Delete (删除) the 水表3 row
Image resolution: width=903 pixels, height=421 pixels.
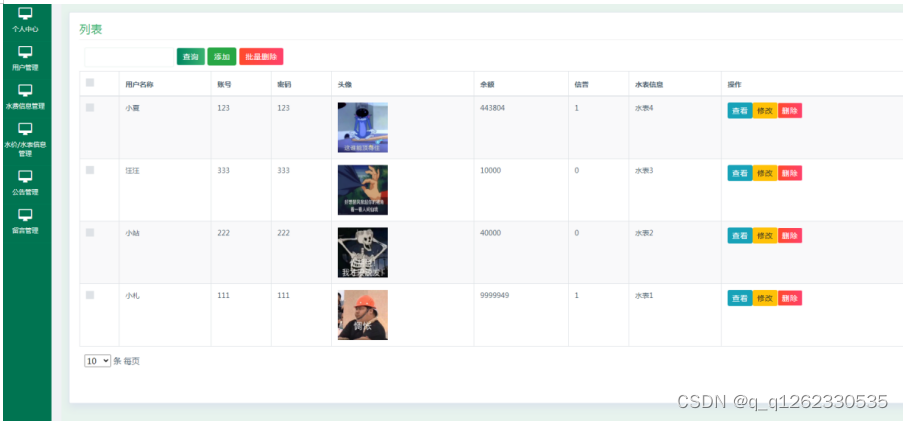coord(790,173)
